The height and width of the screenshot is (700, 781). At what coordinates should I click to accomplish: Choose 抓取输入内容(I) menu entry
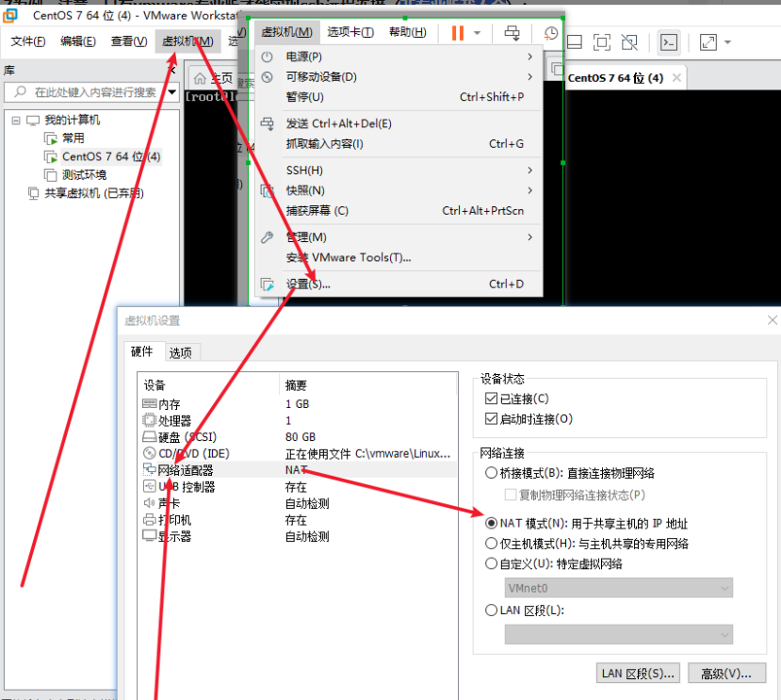(399, 144)
